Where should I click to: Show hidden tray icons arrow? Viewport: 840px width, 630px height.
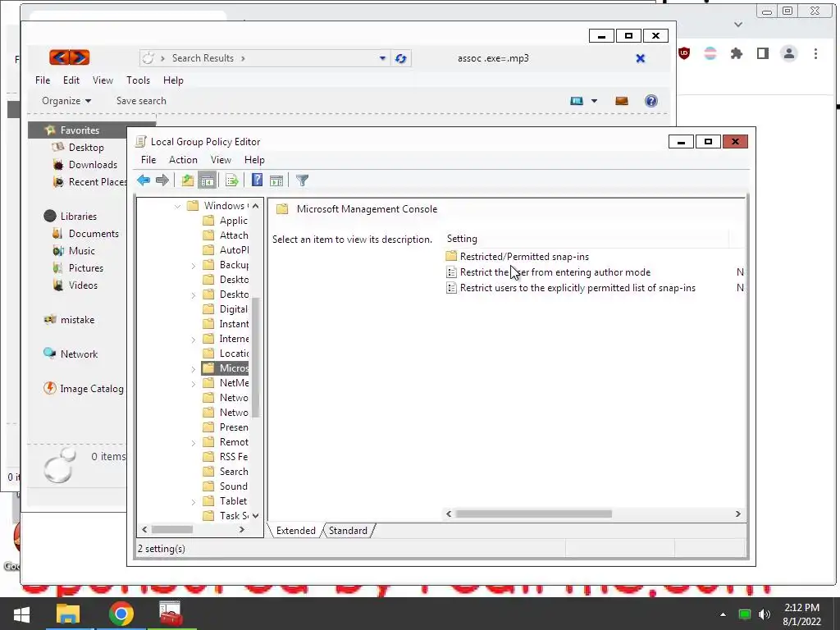coord(723,614)
